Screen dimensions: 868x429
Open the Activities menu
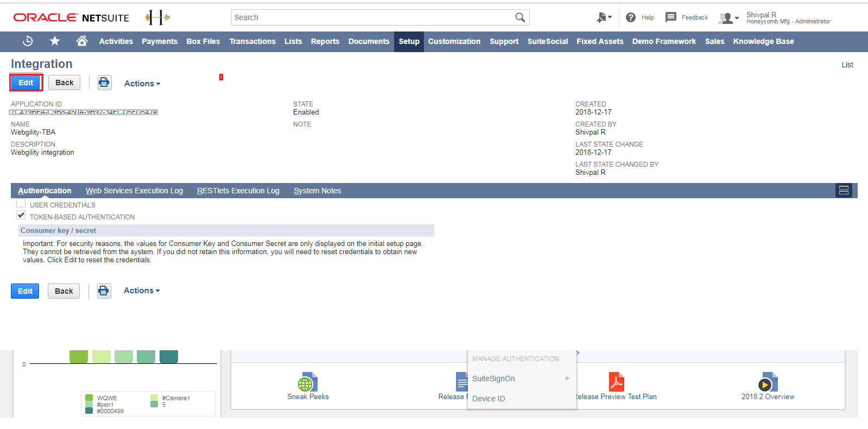(116, 41)
